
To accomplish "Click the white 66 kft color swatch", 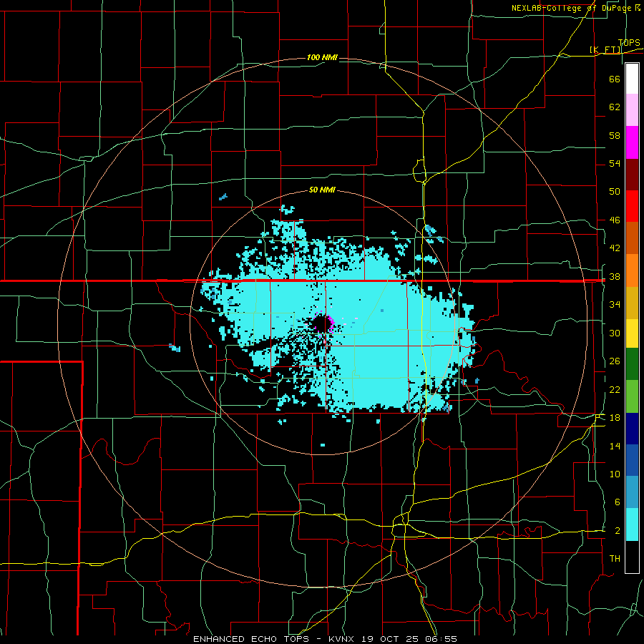I will coord(632,79).
